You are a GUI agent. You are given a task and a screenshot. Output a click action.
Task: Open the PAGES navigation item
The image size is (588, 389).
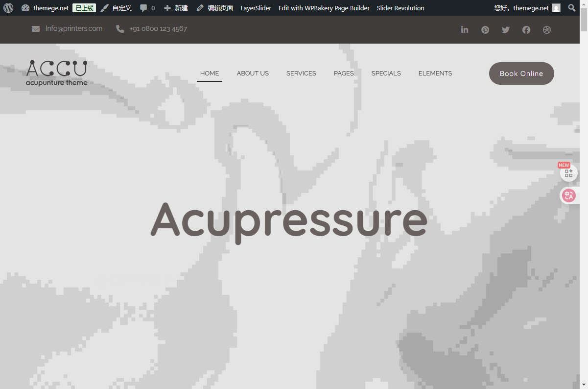click(344, 73)
